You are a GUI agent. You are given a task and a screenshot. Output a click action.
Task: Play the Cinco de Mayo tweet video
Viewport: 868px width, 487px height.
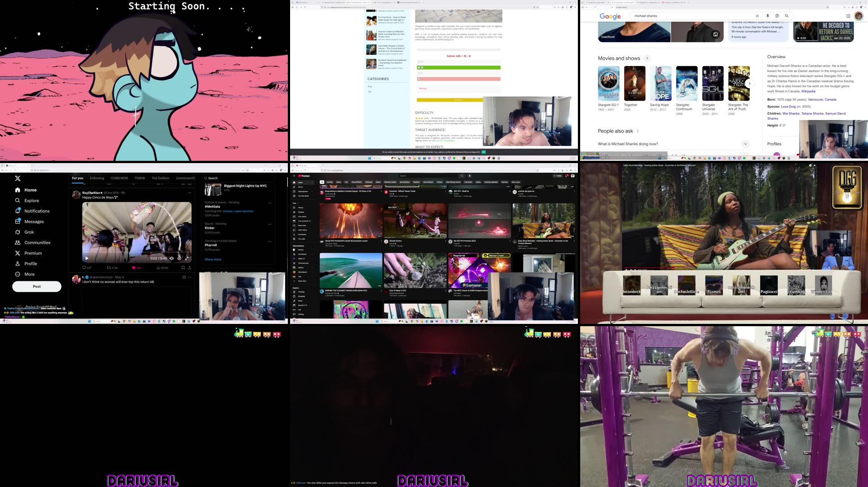[x=87, y=258]
